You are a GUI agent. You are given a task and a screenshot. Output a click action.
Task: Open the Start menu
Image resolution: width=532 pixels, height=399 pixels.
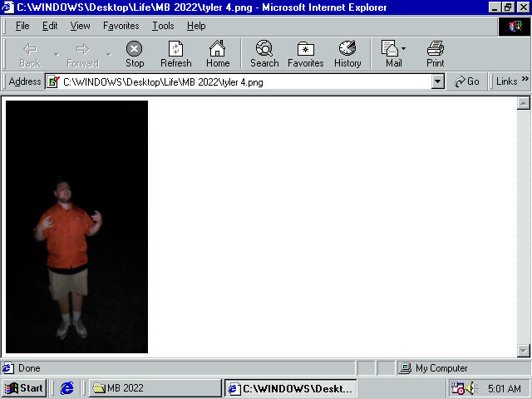click(24, 388)
